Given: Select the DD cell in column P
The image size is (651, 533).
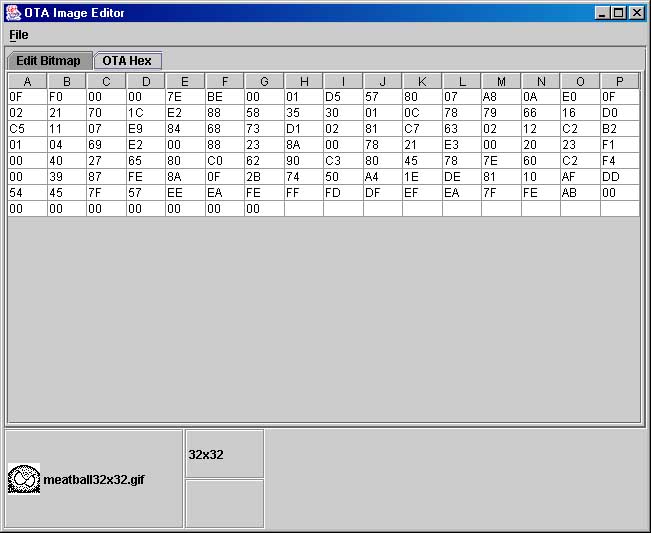Looking at the screenshot, I should [620, 177].
